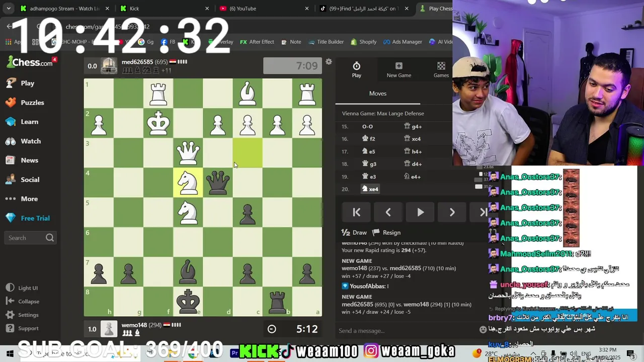Close the Kick browser tab

pyautogui.click(x=207, y=9)
